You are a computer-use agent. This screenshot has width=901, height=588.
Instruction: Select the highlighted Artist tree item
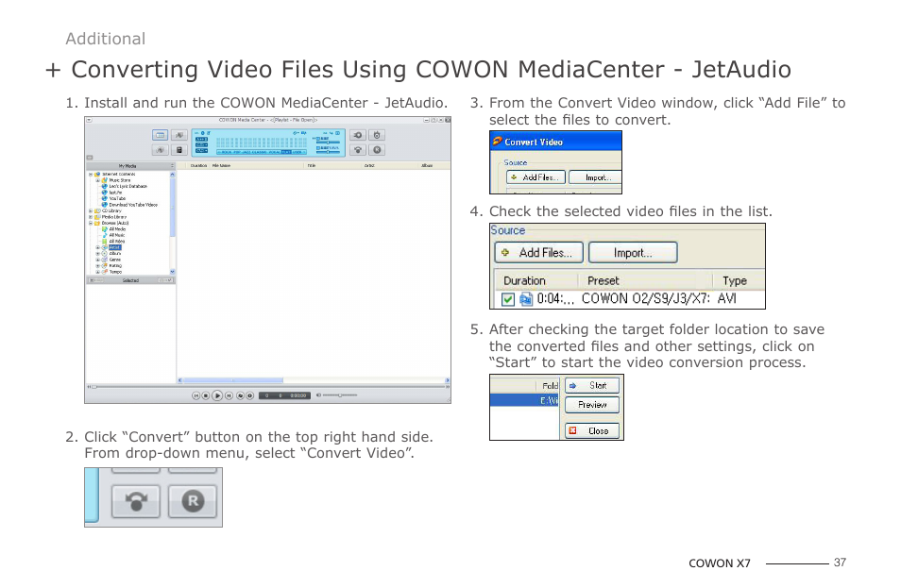115,247
